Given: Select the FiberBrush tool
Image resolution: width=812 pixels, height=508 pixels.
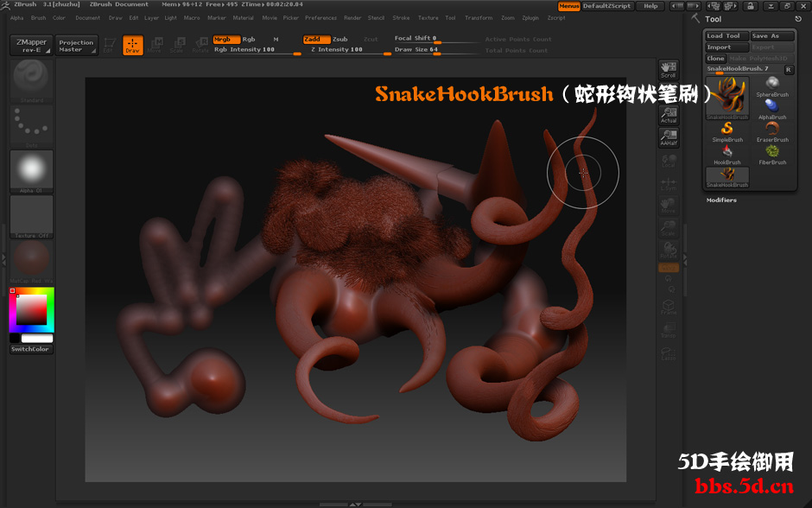Looking at the screenshot, I should [x=772, y=155].
